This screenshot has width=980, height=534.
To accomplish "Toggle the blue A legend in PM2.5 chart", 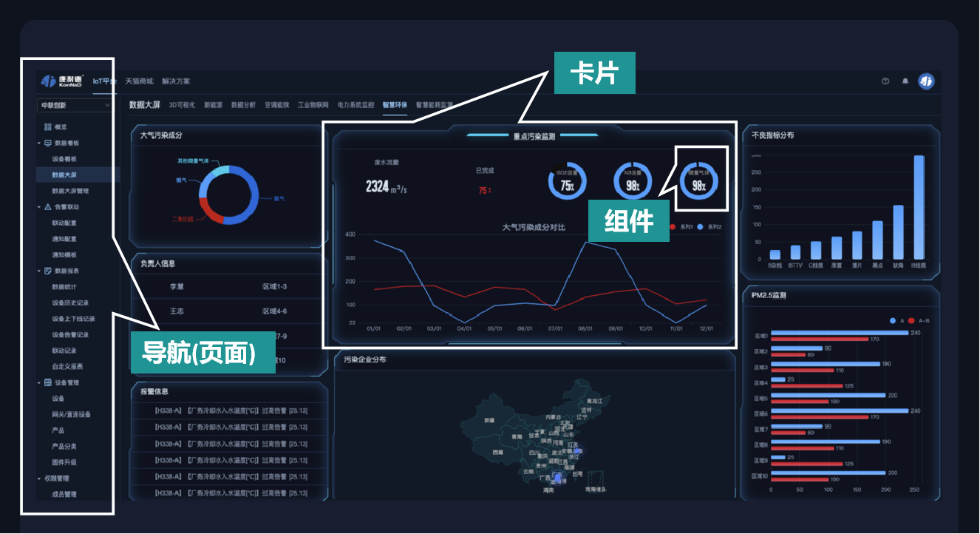I will coord(893,320).
